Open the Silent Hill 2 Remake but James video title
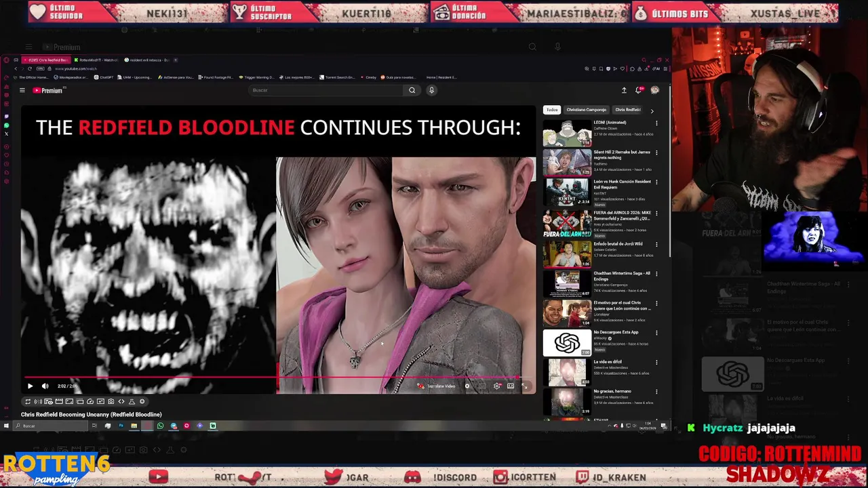Viewport: 868px width, 488px height. (622, 155)
